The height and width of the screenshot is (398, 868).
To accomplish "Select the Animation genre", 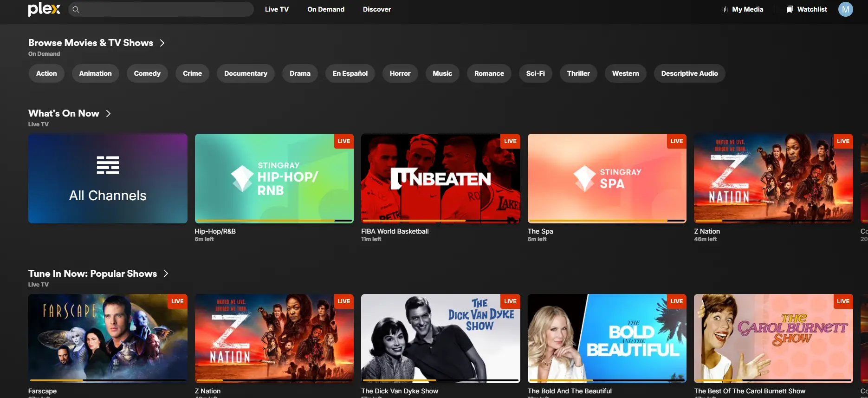I will point(95,73).
